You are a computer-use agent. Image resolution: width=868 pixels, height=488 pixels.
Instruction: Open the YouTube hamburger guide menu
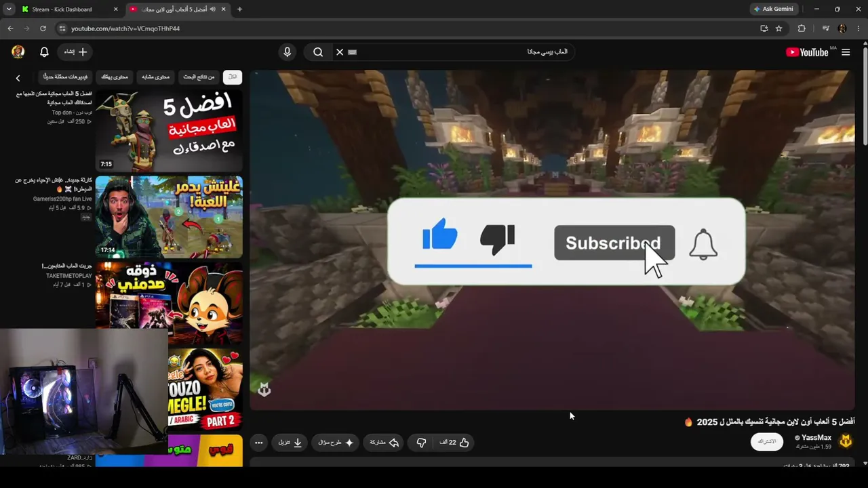846,52
